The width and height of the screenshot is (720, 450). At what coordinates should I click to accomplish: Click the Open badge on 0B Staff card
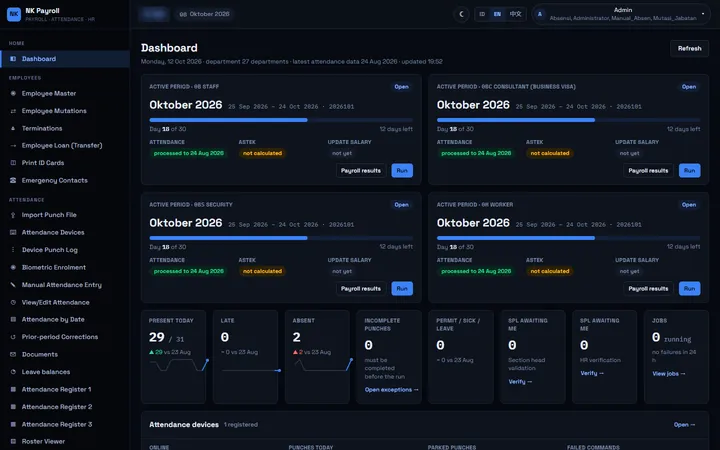[401, 86]
